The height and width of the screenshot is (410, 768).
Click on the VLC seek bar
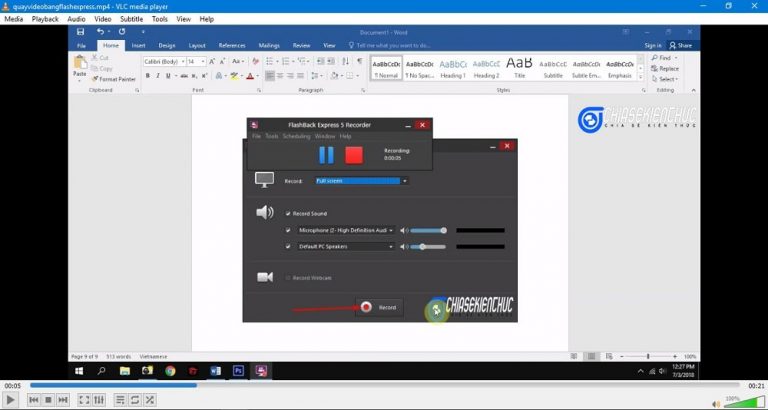tap(384, 386)
